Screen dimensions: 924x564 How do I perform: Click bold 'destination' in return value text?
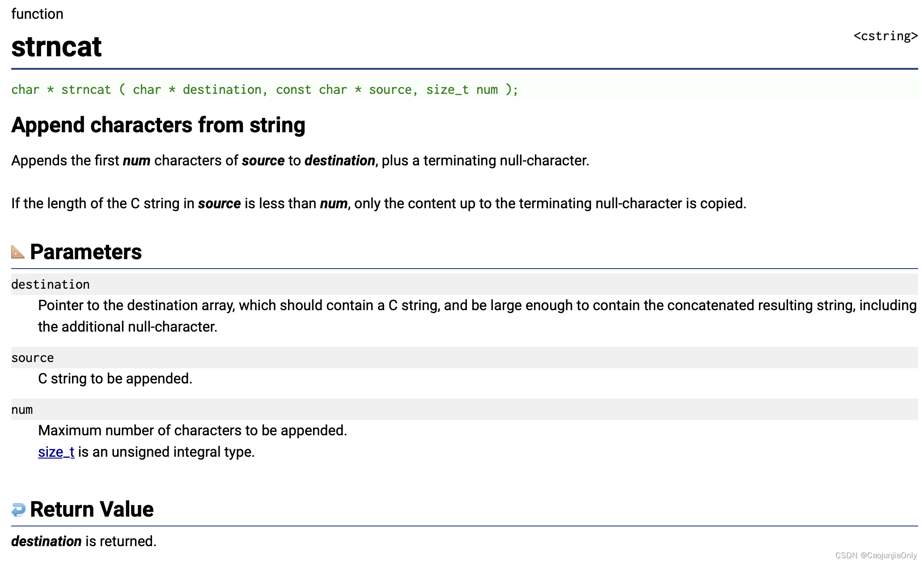pyautogui.click(x=47, y=541)
